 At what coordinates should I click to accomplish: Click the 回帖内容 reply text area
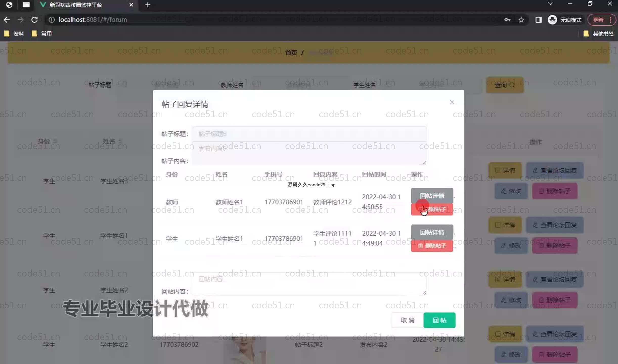309,284
